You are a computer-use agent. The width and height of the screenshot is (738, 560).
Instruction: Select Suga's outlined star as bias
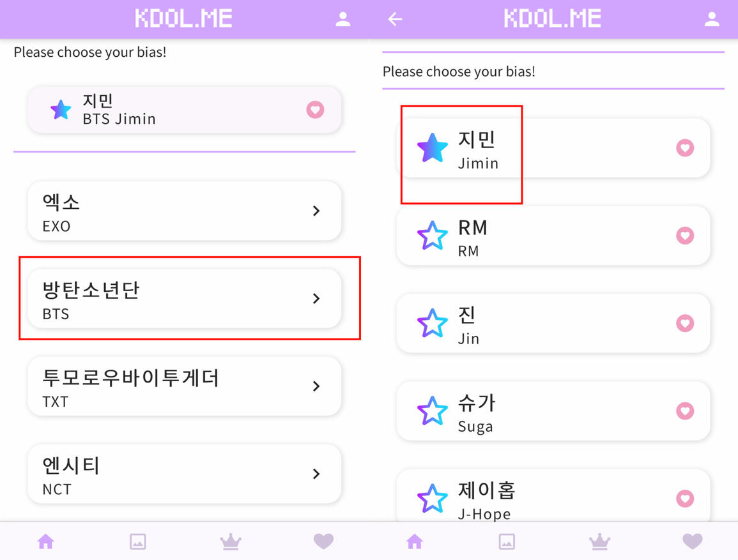[x=432, y=411]
